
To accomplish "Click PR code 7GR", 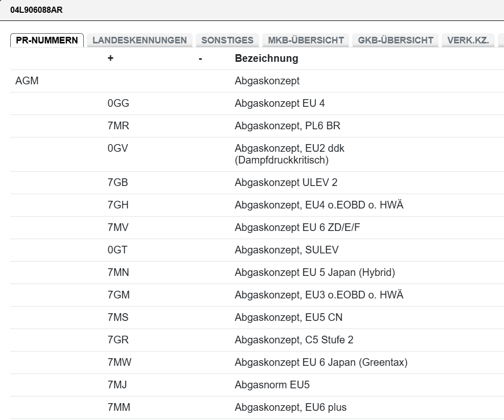I will pyautogui.click(x=118, y=340).
